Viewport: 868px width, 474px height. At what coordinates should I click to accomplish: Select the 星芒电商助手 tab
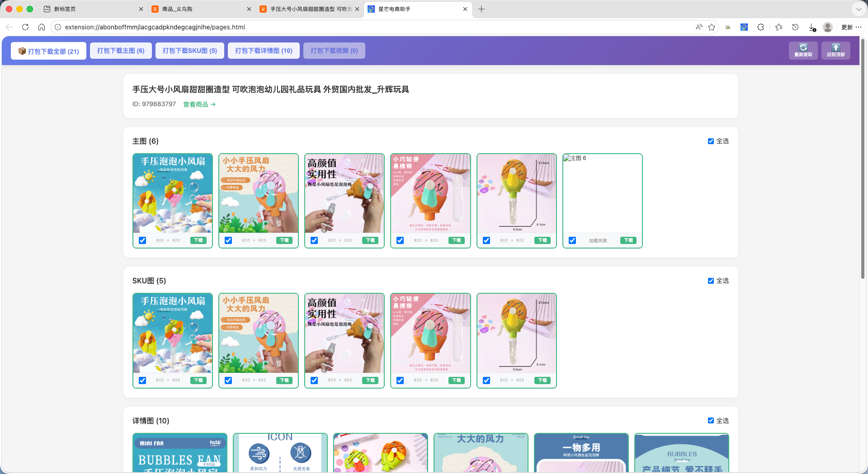tap(418, 9)
